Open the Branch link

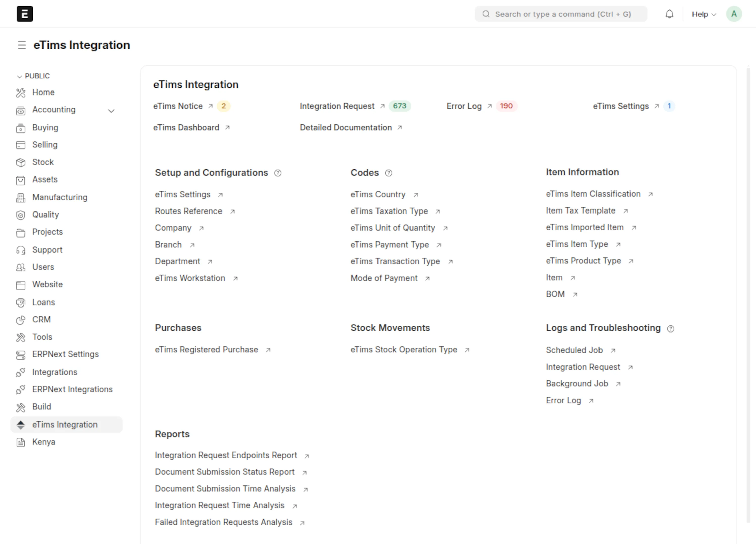(168, 245)
